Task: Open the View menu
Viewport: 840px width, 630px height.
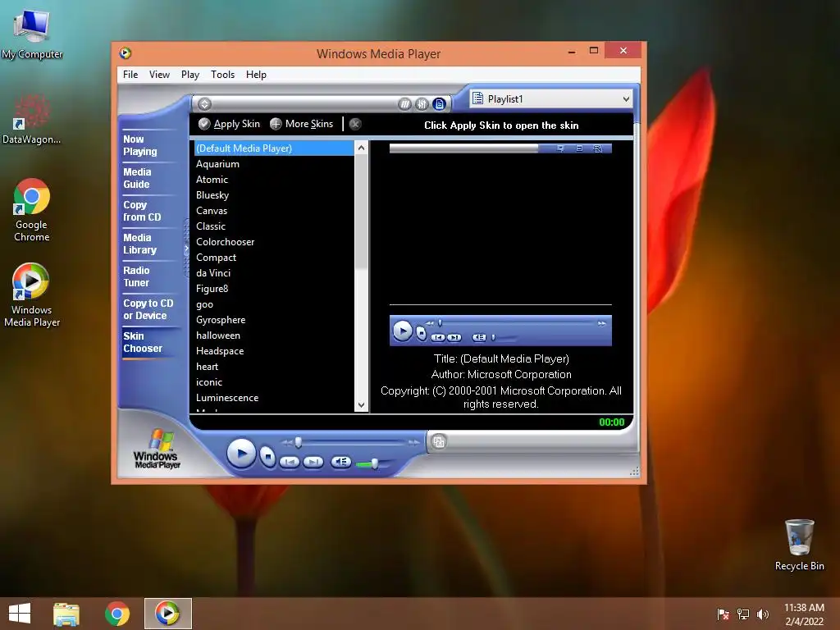Action: pos(159,75)
